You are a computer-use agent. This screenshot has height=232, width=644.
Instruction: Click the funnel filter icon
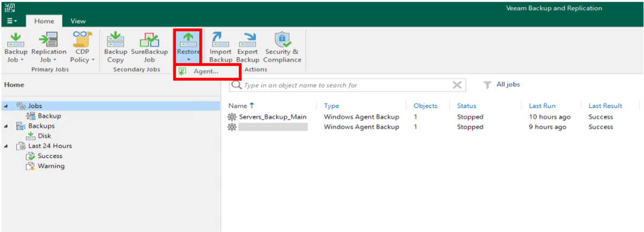pyautogui.click(x=487, y=85)
